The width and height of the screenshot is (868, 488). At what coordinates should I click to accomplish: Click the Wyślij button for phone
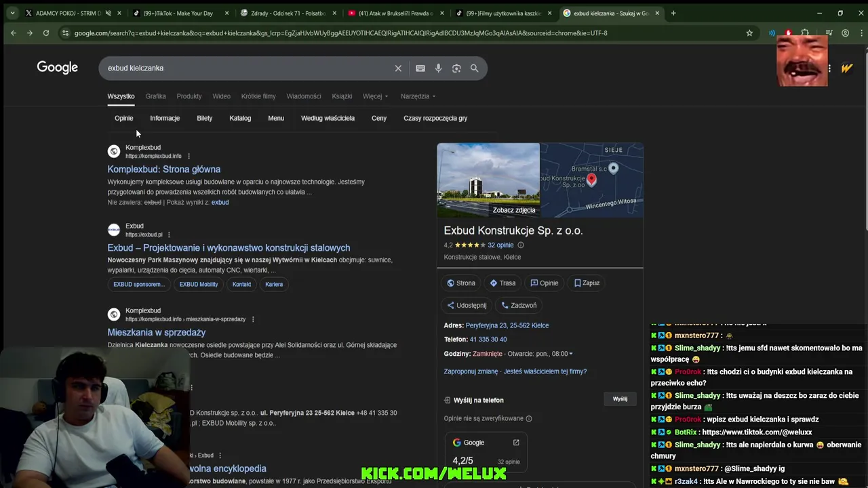click(620, 399)
